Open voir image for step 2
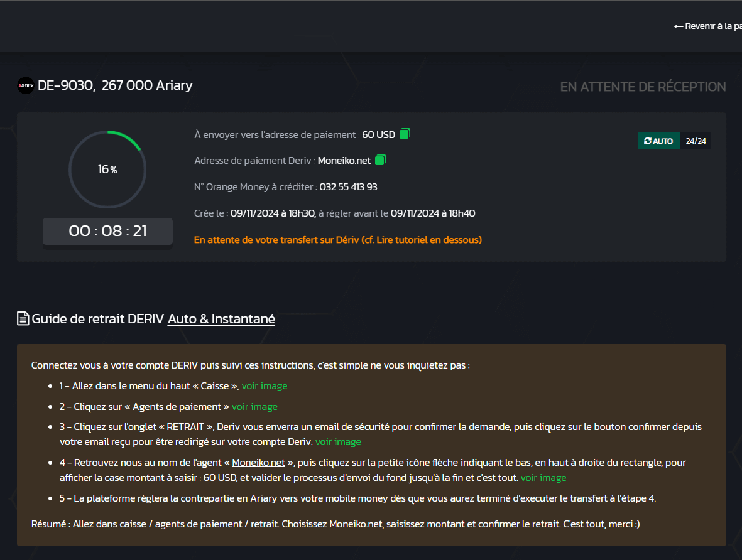Screen dimensions: 742x560 [254, 407]
